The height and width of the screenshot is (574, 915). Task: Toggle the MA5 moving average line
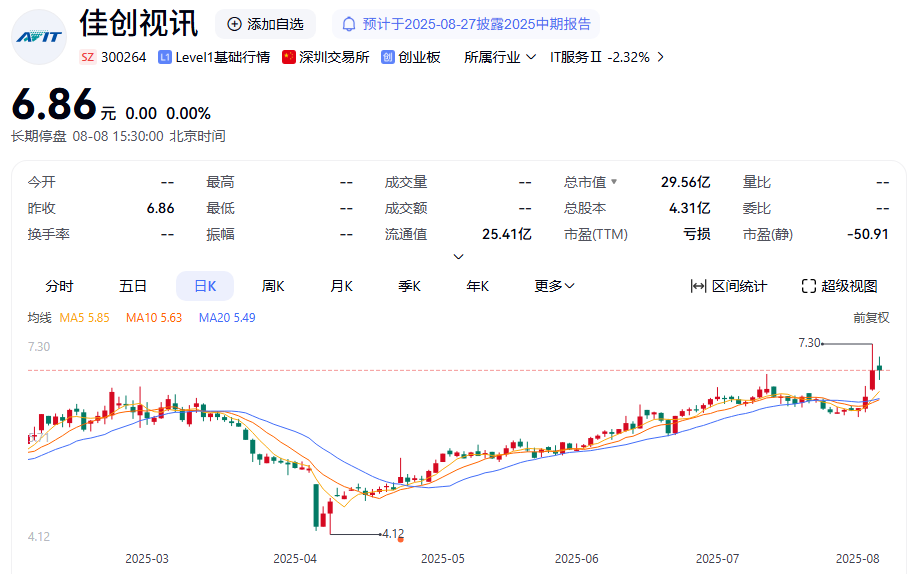(x=84, y=318)
